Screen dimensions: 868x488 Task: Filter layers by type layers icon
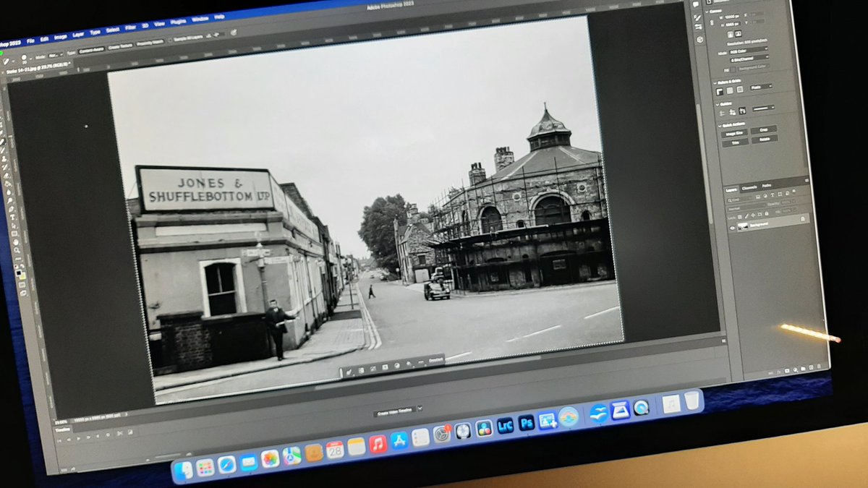pyautogui.click(x=773, y=195)
